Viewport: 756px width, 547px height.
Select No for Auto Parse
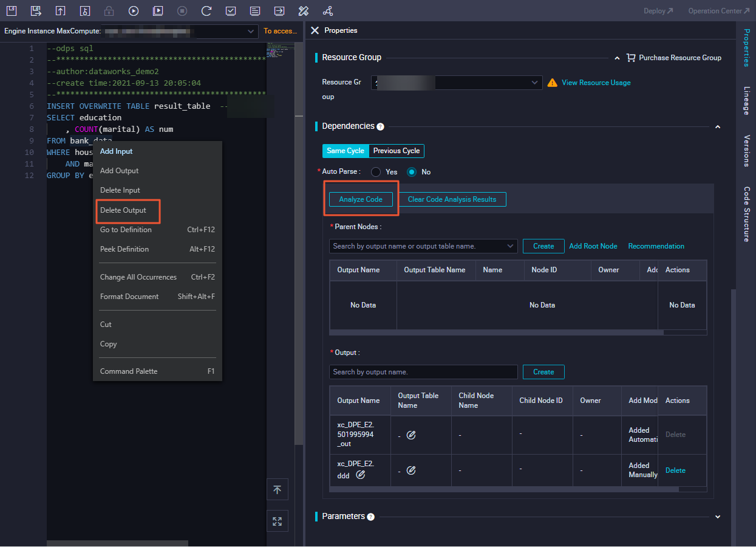pos(412,172)
